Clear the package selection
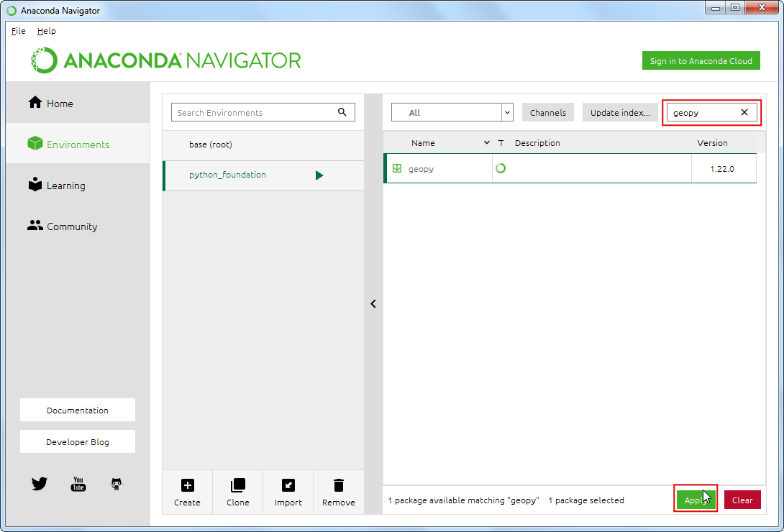Screen dimensions: 784x532 click(742, 500)
